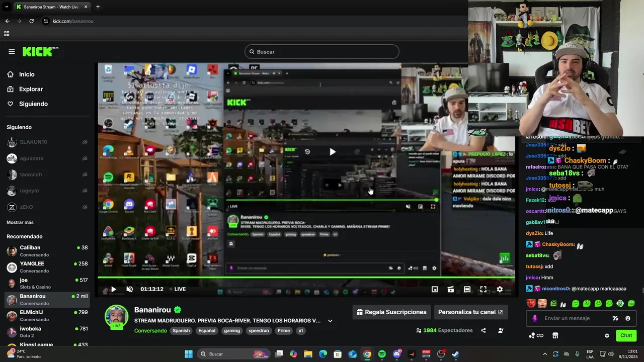Play the stream with the play button
This screenshot has height=362, width=644.
[113, 289]
